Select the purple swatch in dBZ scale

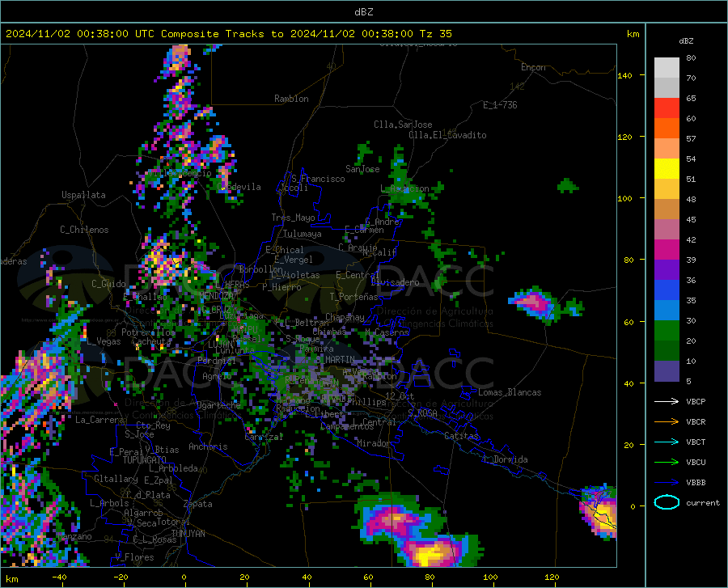click(x=667, y=270)
